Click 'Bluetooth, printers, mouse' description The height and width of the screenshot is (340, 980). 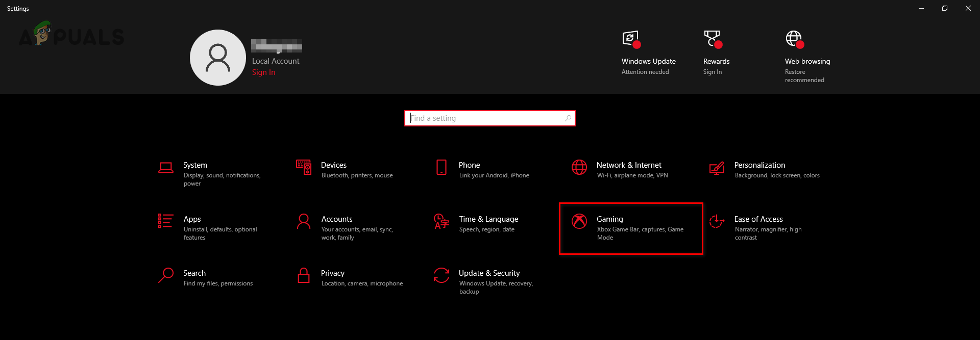click(x=357, y=175)
